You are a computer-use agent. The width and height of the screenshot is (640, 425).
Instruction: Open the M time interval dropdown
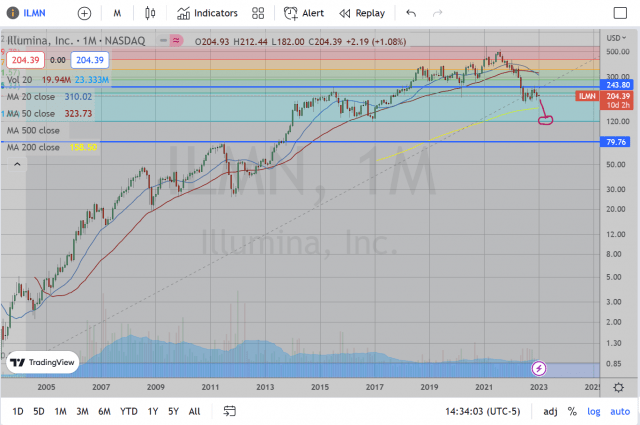tap(118, 13)
